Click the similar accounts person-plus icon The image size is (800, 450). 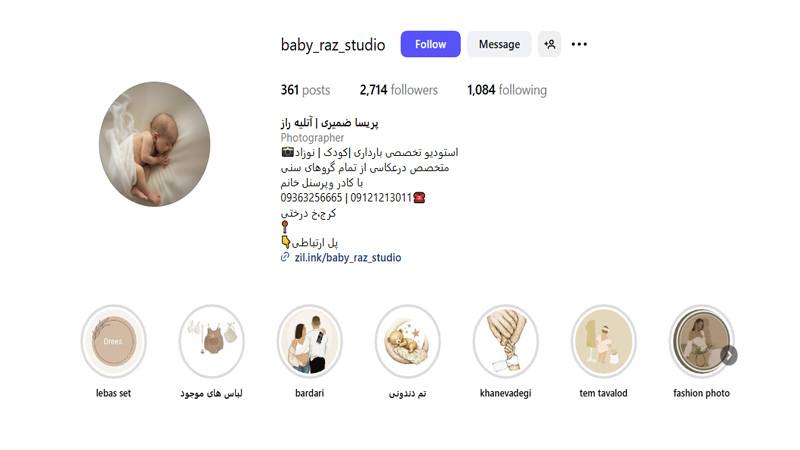(x=549, y=44)
